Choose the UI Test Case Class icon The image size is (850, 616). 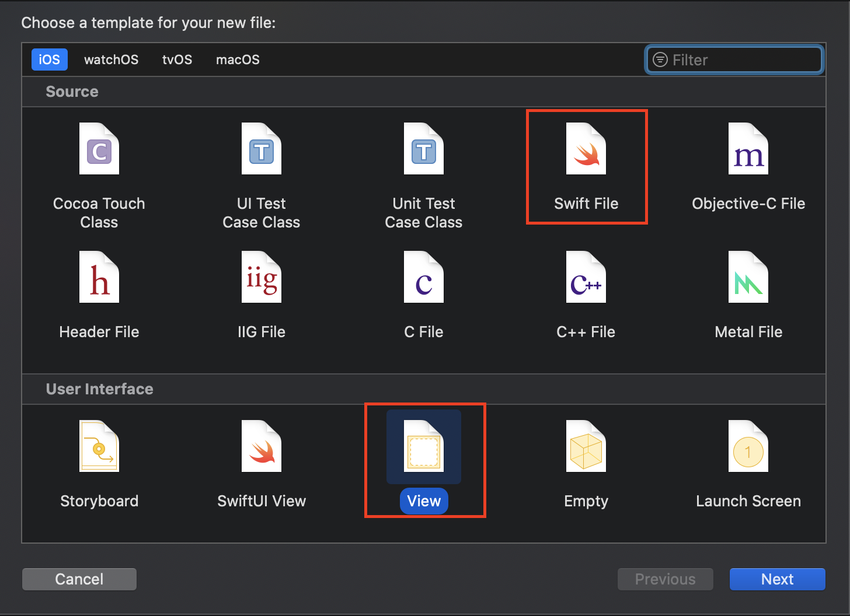click(262, 148)
